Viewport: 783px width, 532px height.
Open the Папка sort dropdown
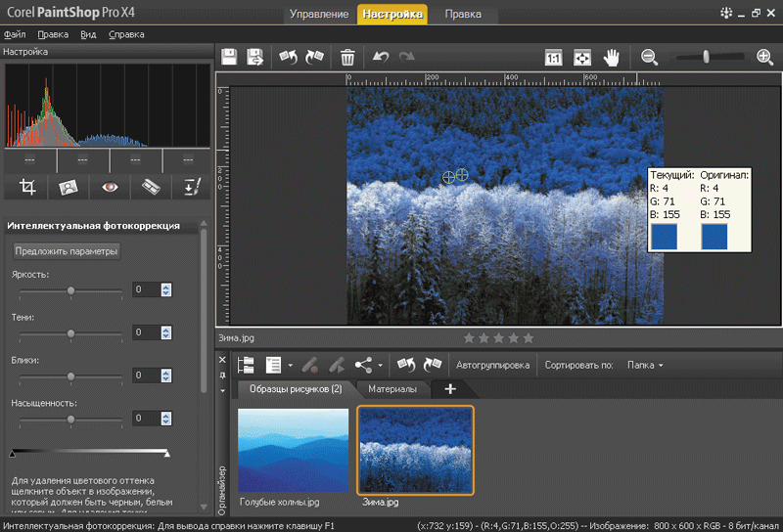click(x=645, y=366)
